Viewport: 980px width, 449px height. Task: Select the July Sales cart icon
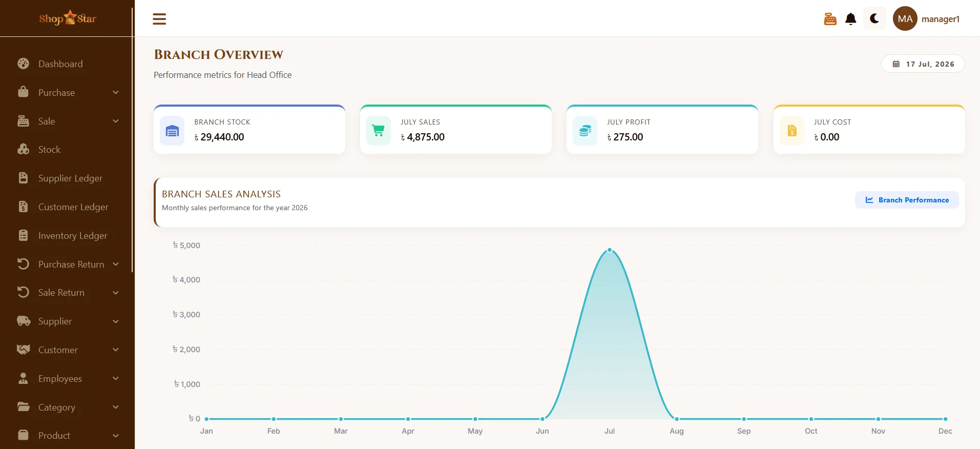(379, 131)
